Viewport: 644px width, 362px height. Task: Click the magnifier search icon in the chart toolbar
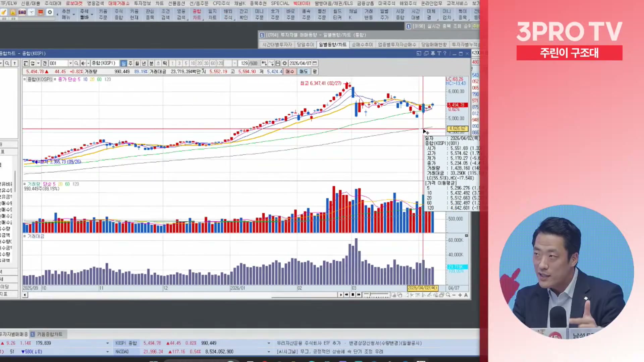click(76, 63)
